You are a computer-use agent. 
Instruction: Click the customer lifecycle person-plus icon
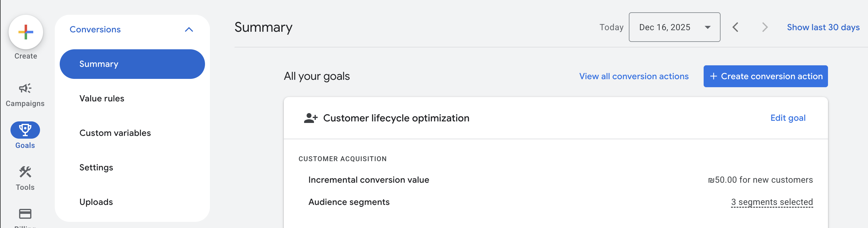coord(310,118)
